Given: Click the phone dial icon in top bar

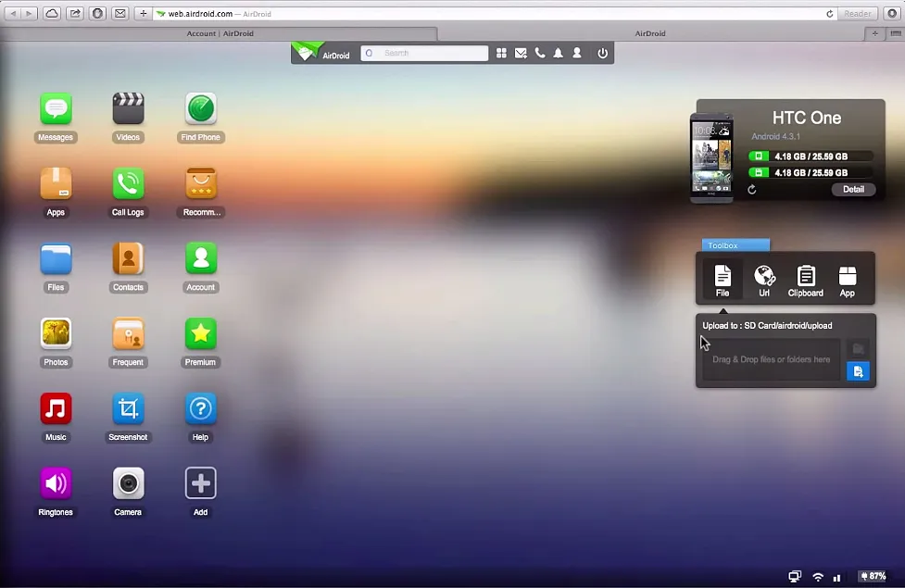Looking at the screenshot, I should point(540,53).
